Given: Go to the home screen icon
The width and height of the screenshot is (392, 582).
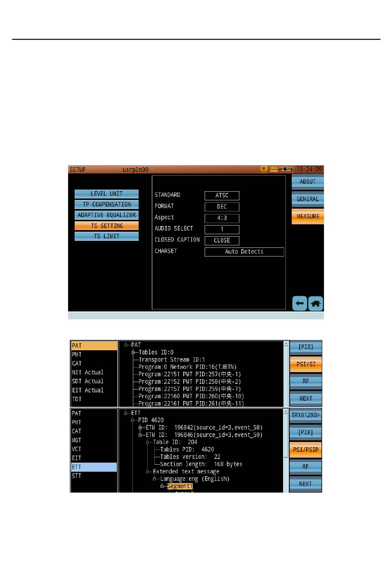Looking at the screenshot, I should 316,304.
